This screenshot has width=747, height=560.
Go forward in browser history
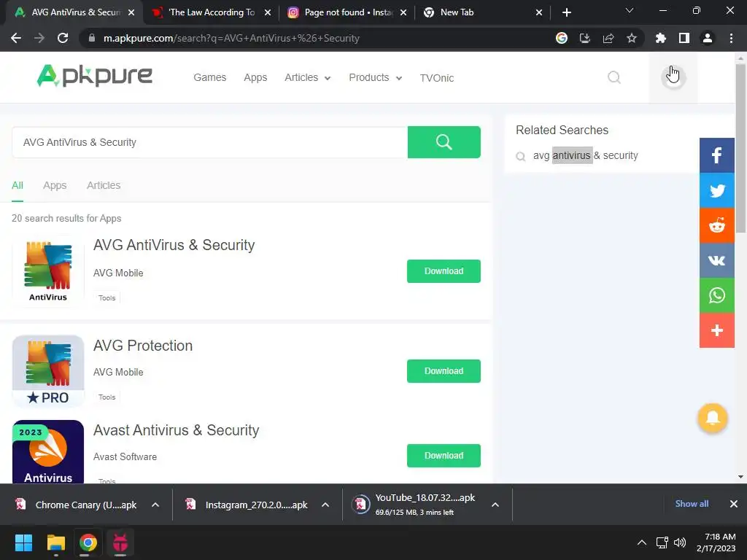pos(39,38)
